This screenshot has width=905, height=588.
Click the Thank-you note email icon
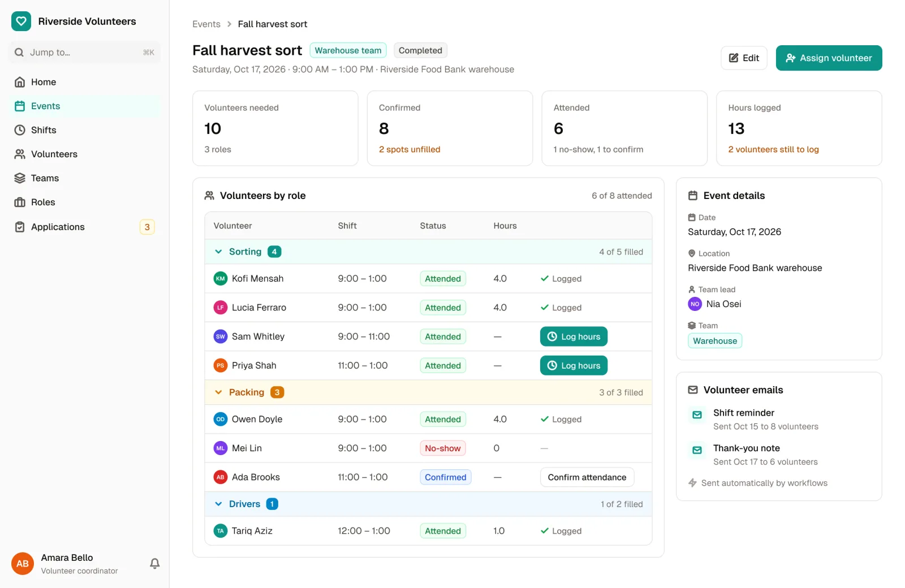pyautogui.click(x=697, y=451)
